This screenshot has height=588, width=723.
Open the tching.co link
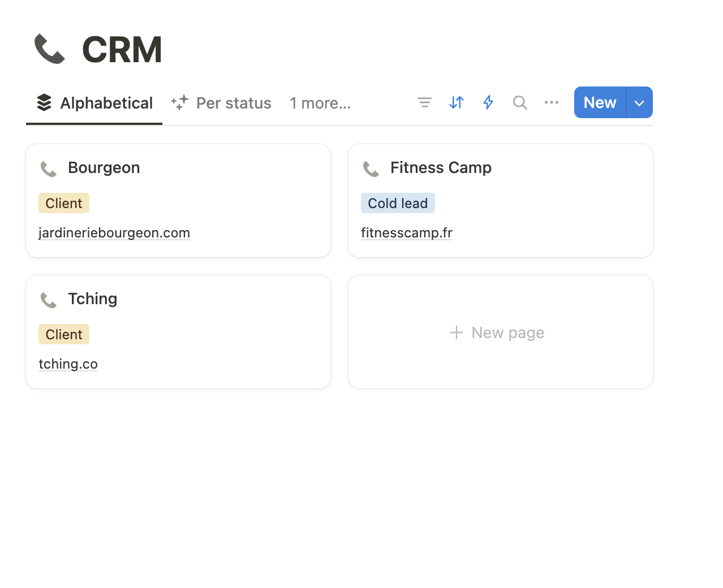tap(68, 364)
